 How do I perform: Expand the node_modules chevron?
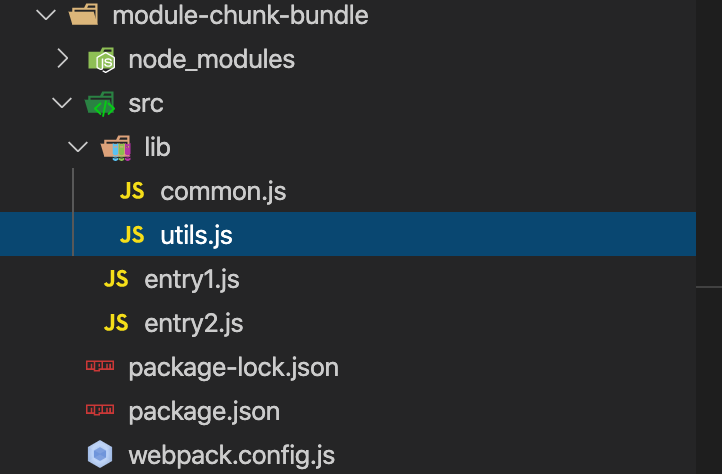(62, 60)
